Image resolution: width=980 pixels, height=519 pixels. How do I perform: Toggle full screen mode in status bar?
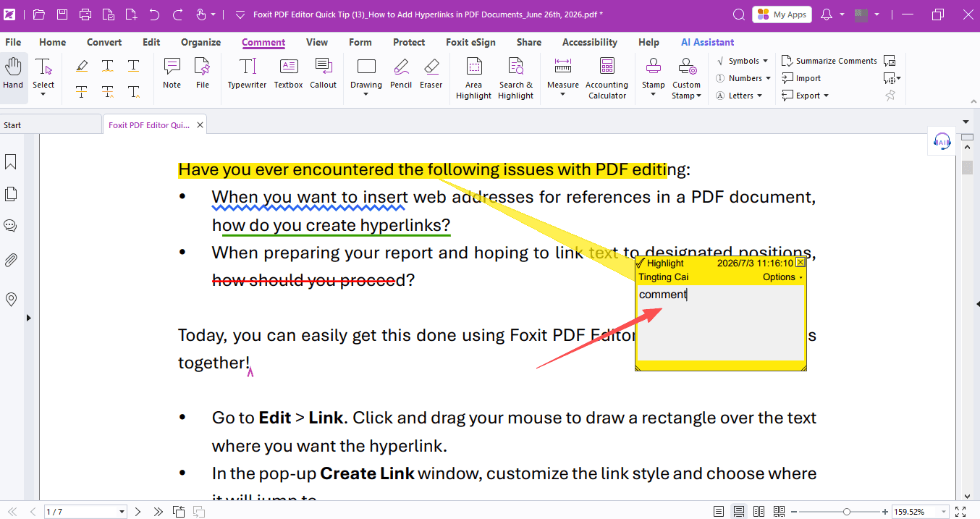961,512
